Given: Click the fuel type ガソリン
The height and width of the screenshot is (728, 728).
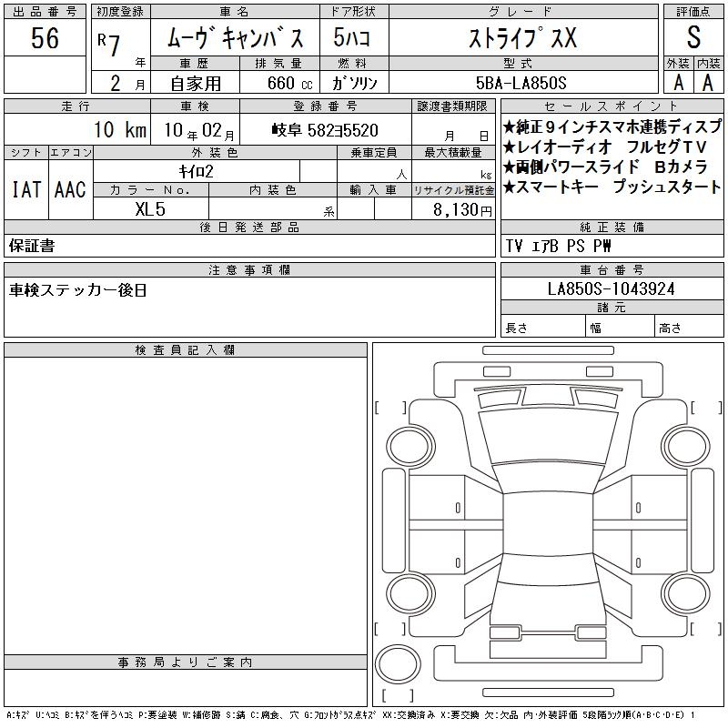Looking at the screenshot, I should click(x=354, y=83).
